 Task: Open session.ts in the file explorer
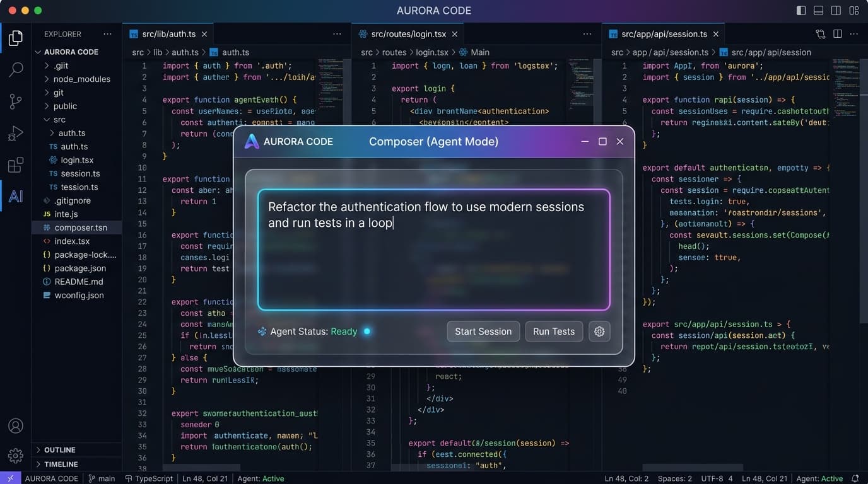pos(80,173)
